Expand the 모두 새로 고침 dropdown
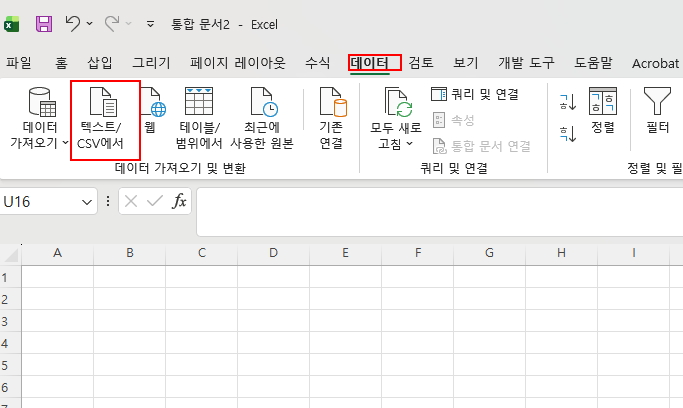 coord(410,144)
